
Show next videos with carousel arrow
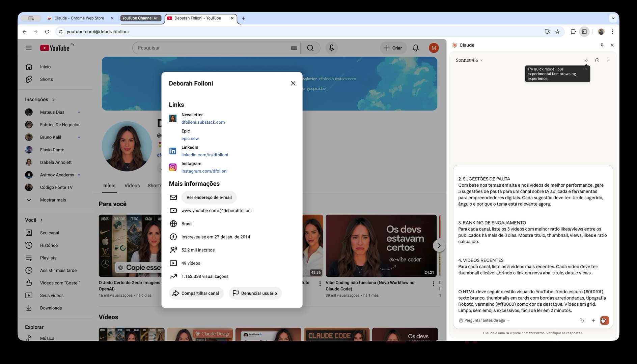439,246
